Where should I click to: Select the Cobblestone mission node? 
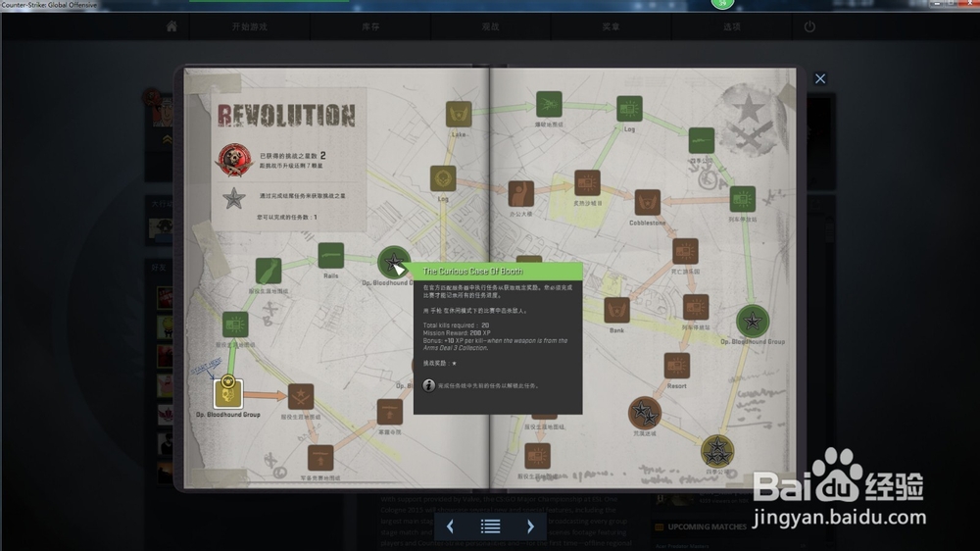click(x=648, y=203)
